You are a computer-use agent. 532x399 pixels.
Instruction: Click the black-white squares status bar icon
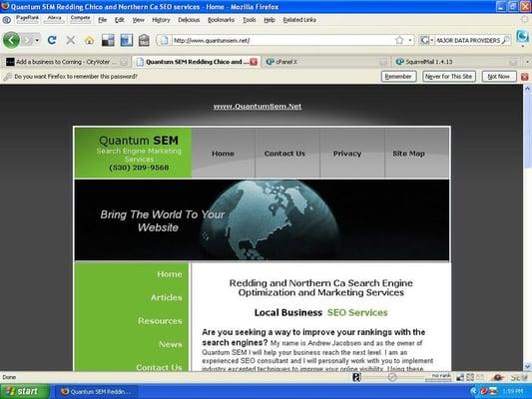pyautogui.click(x=460, y=377)
